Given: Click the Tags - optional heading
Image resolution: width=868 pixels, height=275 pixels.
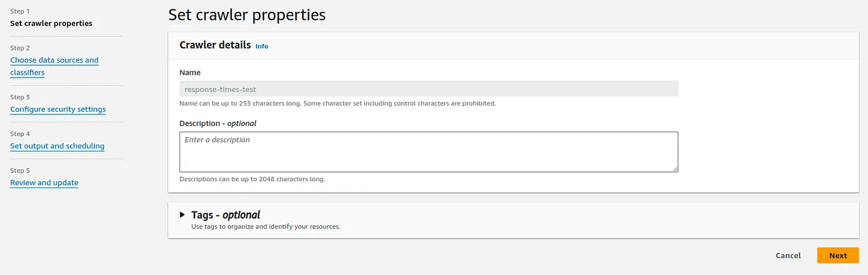Looking at the screenshot, I should pos(226,215).
